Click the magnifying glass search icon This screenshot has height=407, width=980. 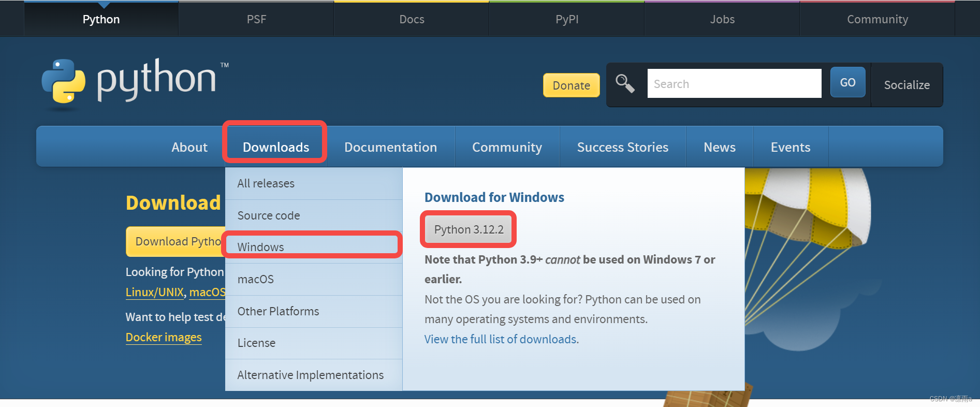click(x=625, y=83)
